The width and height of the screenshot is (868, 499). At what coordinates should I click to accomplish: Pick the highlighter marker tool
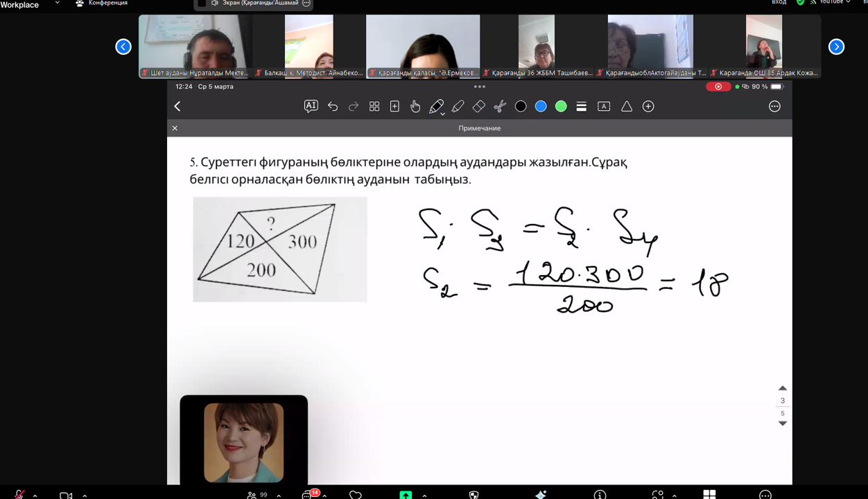coord(458,106)
